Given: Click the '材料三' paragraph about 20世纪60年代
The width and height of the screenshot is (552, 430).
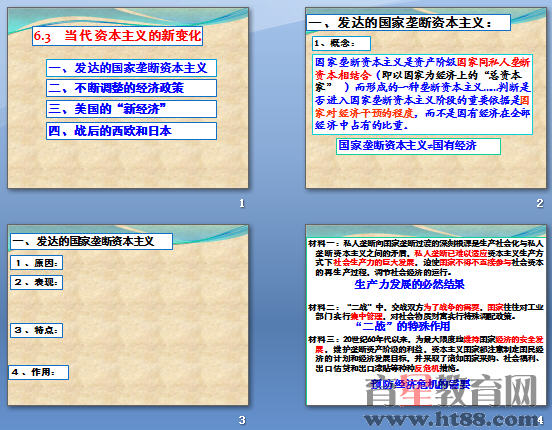Looking at the screenshot, I should 426,354.
